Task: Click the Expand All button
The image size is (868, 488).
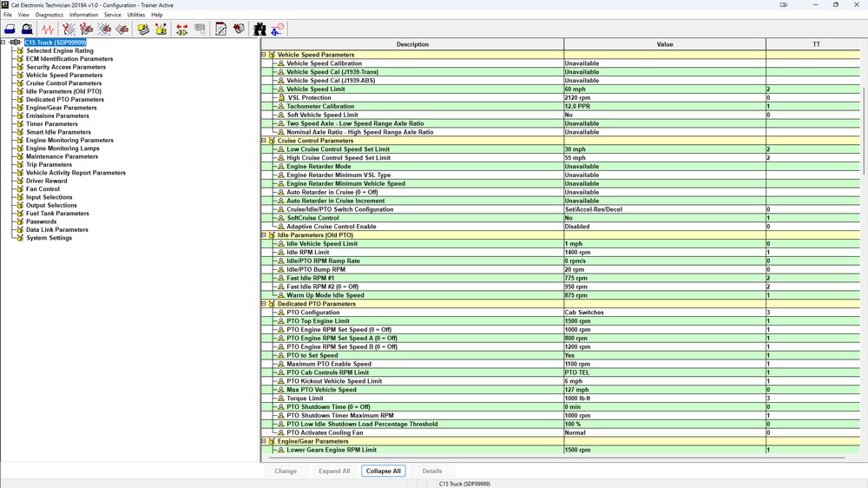Action: (334, 471)
